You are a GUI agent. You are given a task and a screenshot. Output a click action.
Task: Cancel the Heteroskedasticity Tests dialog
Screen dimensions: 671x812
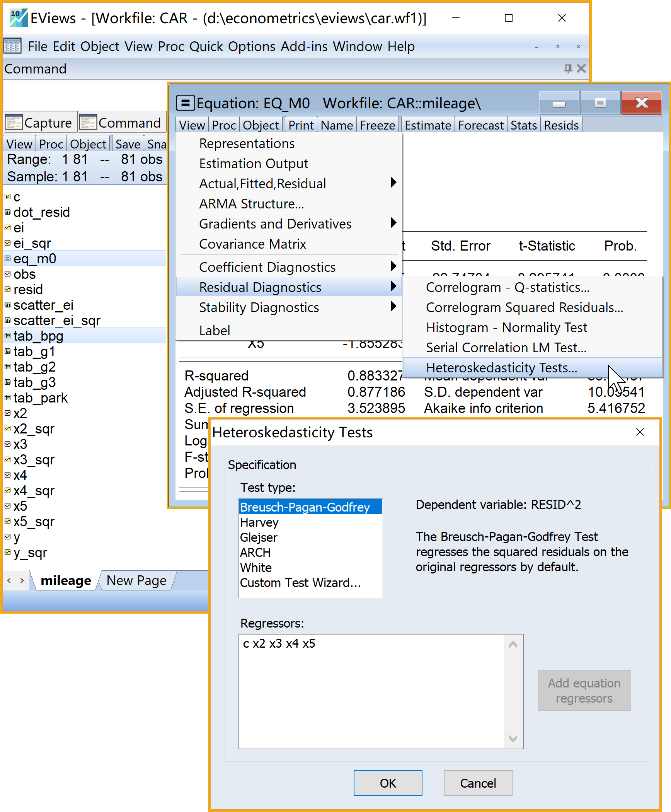click(478, 783)
